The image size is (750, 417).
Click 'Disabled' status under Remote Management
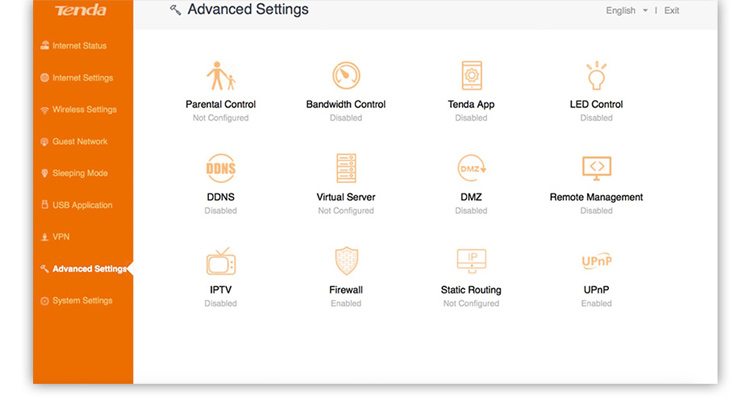[596, 210]
